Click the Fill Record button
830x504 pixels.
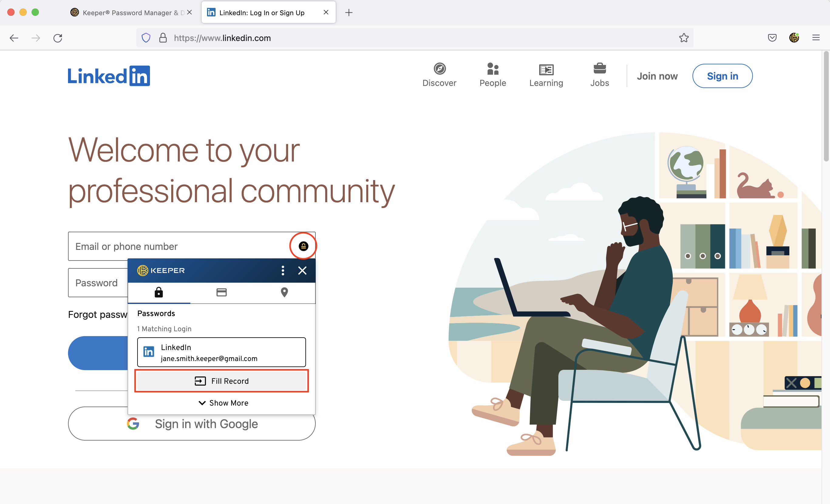221,381
